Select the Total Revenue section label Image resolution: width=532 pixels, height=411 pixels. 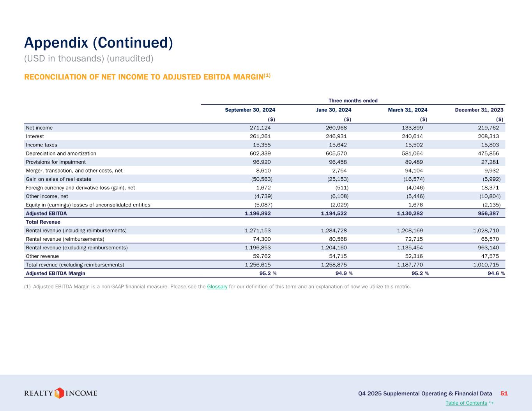[43, 222]
